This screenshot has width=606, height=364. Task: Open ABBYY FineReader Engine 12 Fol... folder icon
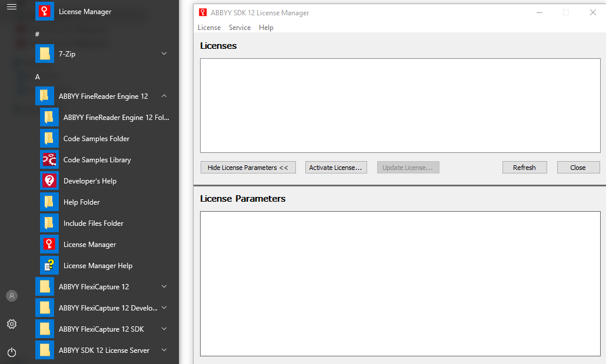(49, 117)
